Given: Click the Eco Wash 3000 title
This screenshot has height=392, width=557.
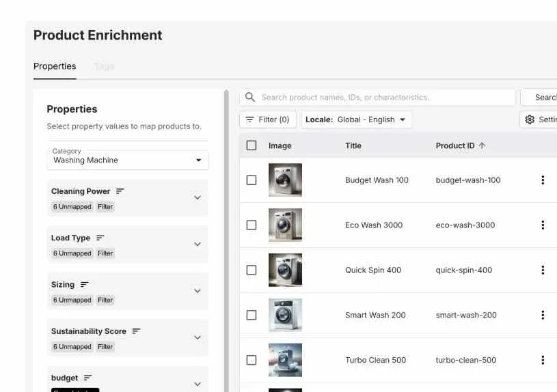Looking at the screenshot, I should coord(374,225).
